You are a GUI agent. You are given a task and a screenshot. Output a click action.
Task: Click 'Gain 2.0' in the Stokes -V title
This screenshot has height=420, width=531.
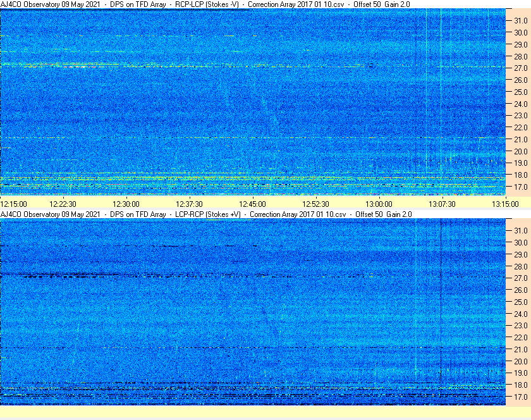coord(397,4)
